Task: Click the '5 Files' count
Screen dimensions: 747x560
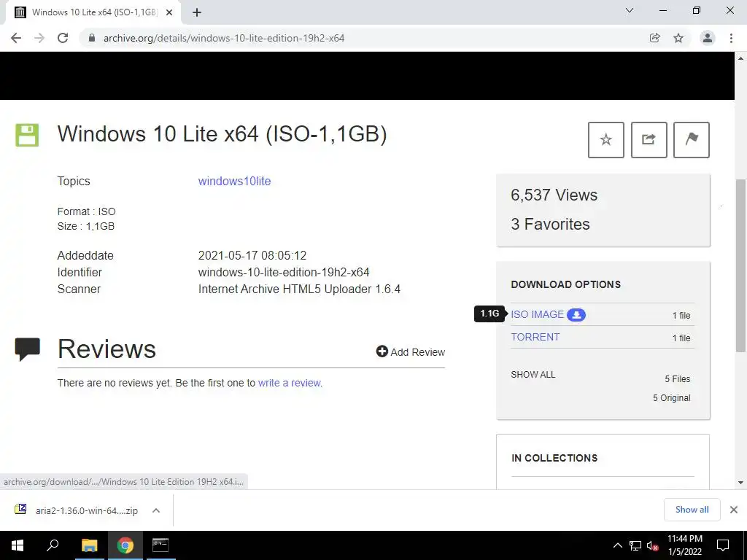Action: click(678, 379)
